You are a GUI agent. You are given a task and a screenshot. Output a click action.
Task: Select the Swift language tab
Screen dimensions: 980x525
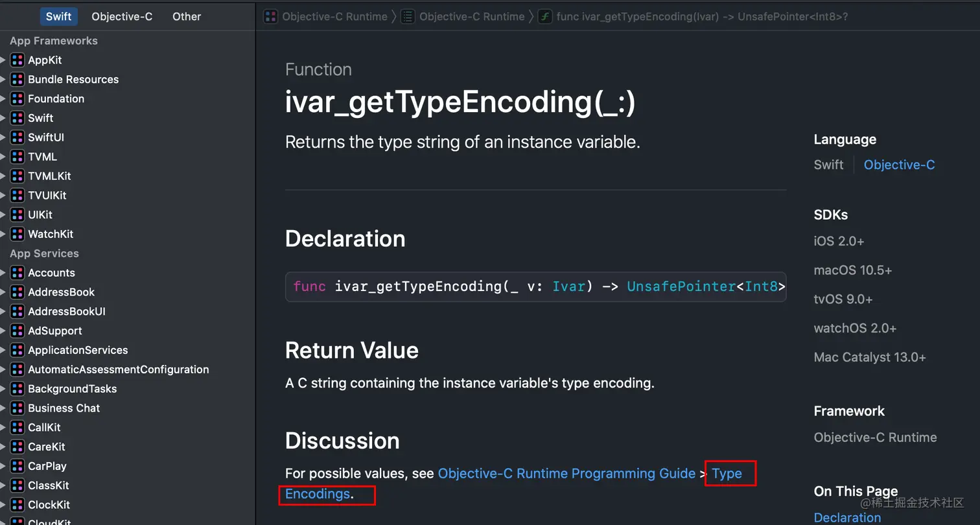tap(58, 16)
